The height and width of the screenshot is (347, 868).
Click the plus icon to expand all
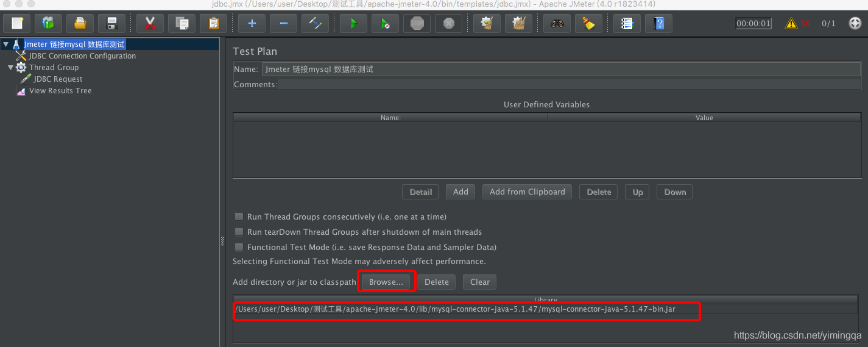pyautogui.click(x=252, y=24)
